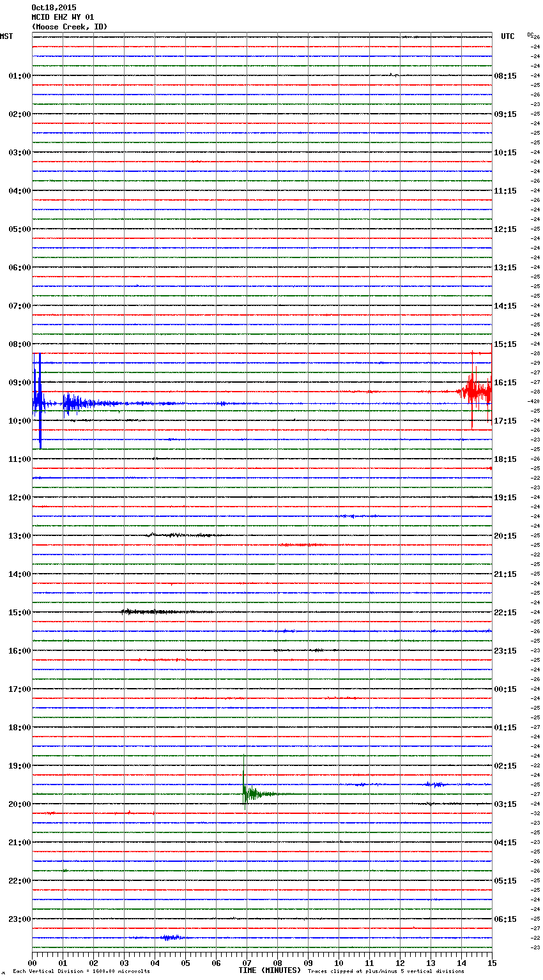The height and width of the screenshot is (980, 543).
Task: Select the 10:00 MST row label
Action: click(19, 420)
